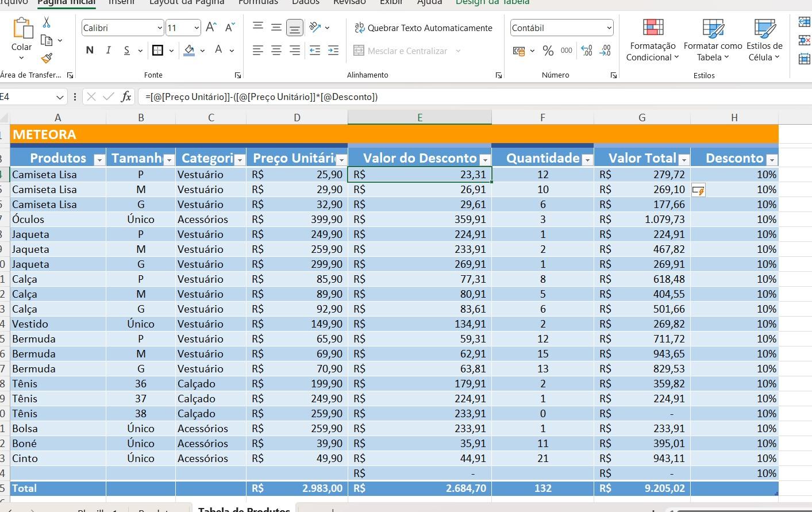Viewport: 812px width, 512px height.
Task: Align text to top icon
Action: tap(258, 27)
